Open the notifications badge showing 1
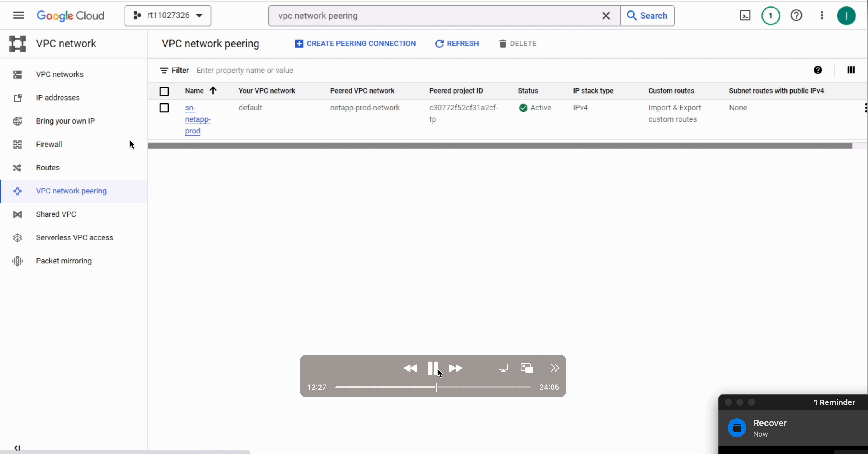Image resolution: width=868 pixels, height=454 pixels. [770, 15]
